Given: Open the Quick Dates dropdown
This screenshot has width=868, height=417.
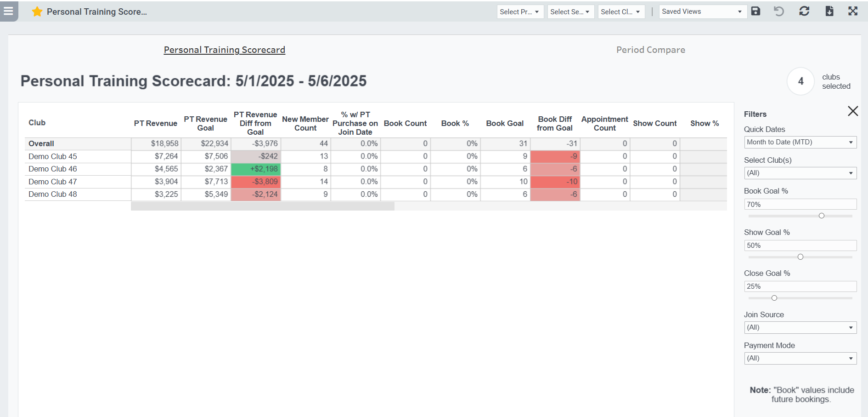Looking at the screenshot, I should pos(800,142).
